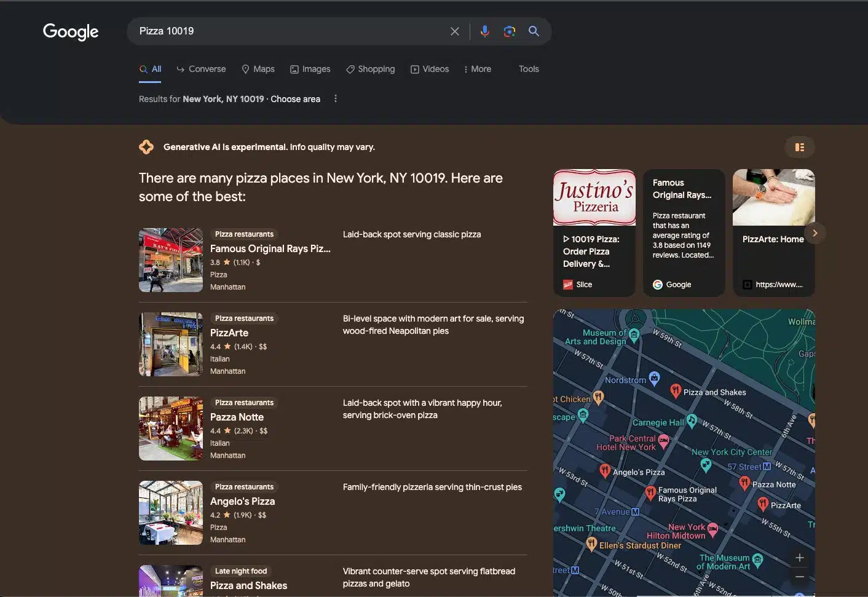
Task: Click the Pazza Notte map pin
Action: (x=744, y=483)
